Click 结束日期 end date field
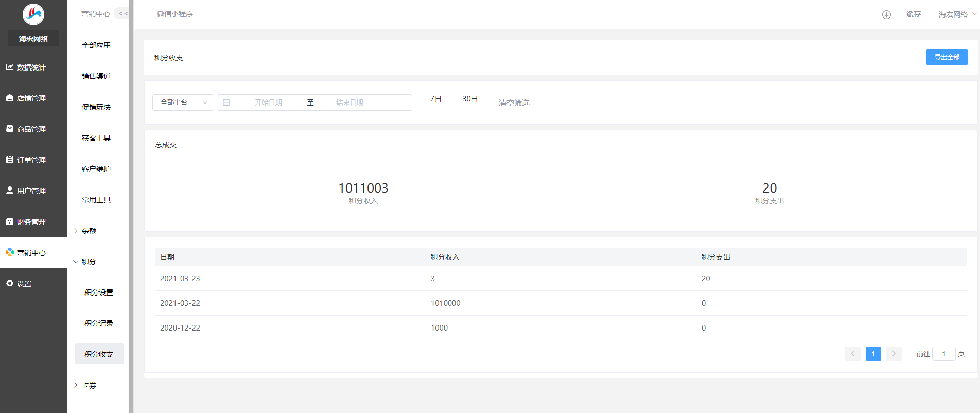The width and height of the screenshot is (980, 413). (349, 102)
